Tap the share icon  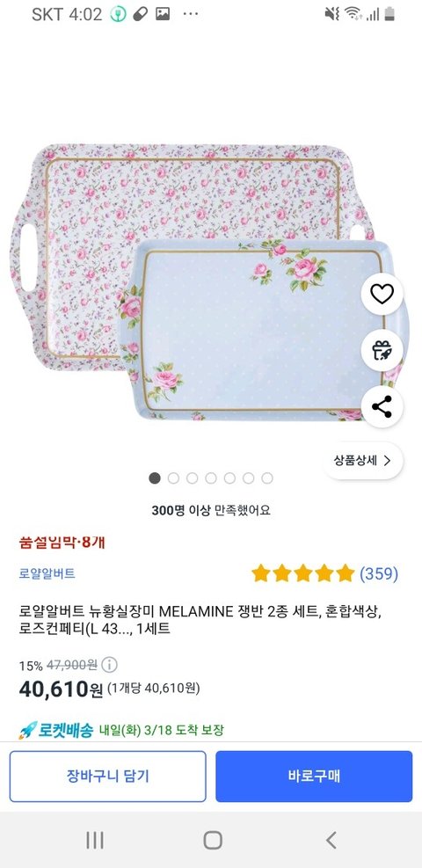[x=382, y=407]
